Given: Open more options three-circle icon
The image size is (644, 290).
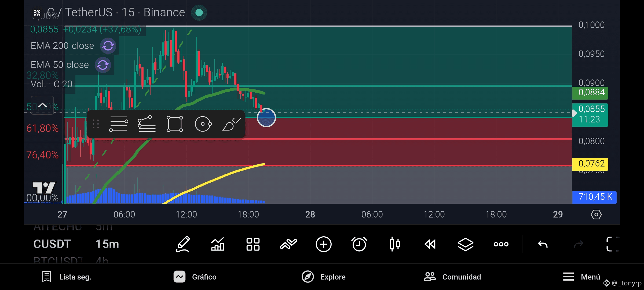Looking at the screenshot, I should pos(501,244).
